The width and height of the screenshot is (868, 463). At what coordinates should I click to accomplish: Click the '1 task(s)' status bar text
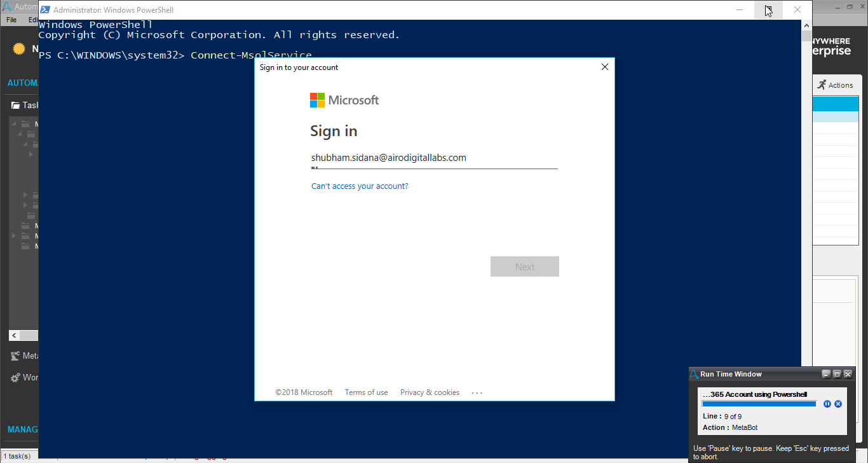16,456
